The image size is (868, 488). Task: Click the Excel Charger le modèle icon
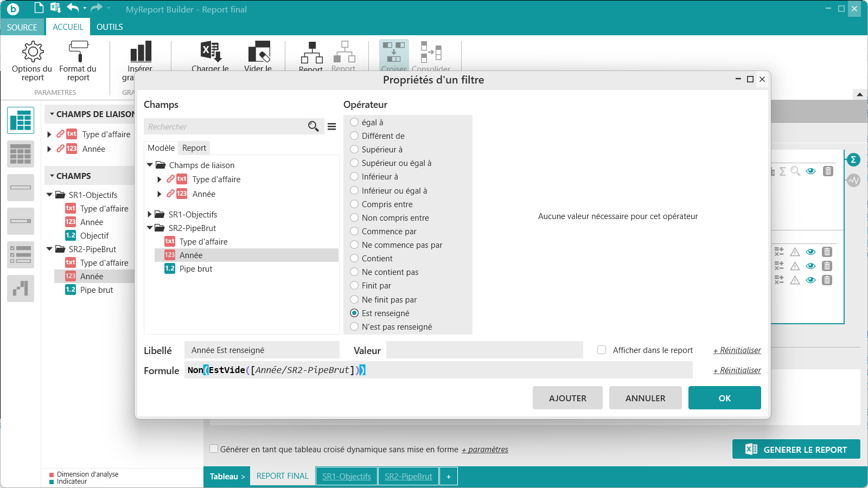[x=210, y=52]
